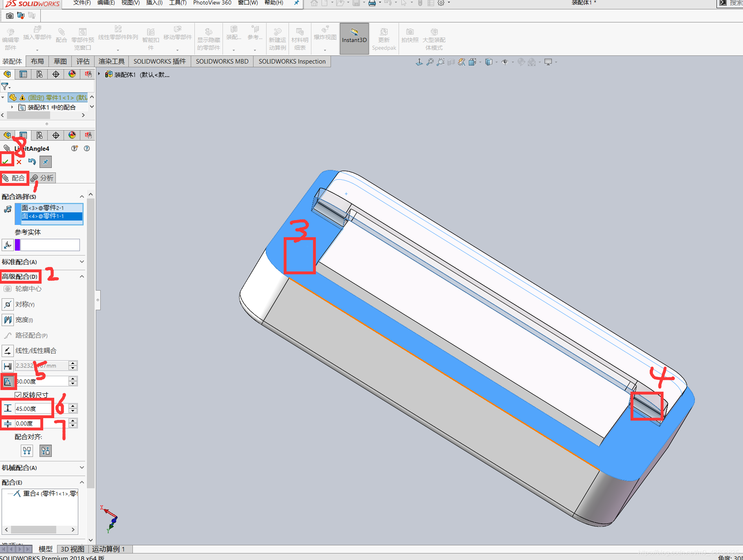743x560 pixels.
Task: Open the DimXpertManager crosshair tab in the top panel
Action: (56, 74)
